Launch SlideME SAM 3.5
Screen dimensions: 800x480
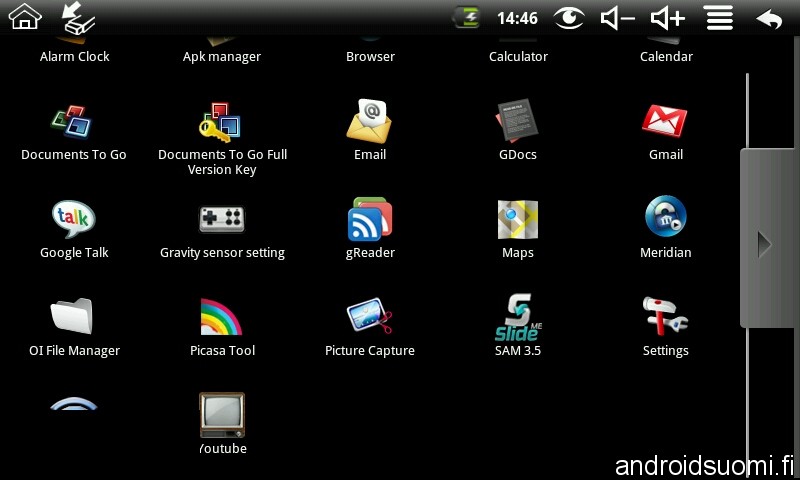tap(518, 317)
